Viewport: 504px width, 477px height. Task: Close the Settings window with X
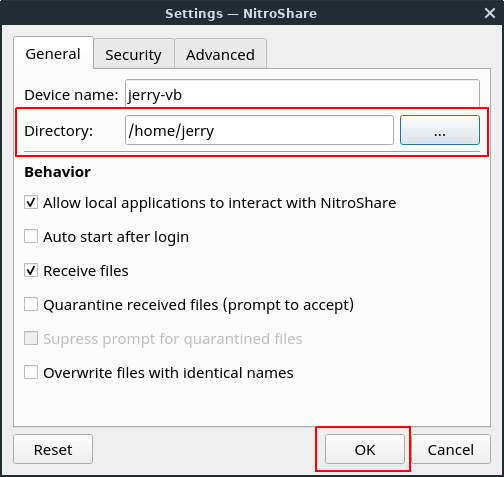(x=490, y=13)
